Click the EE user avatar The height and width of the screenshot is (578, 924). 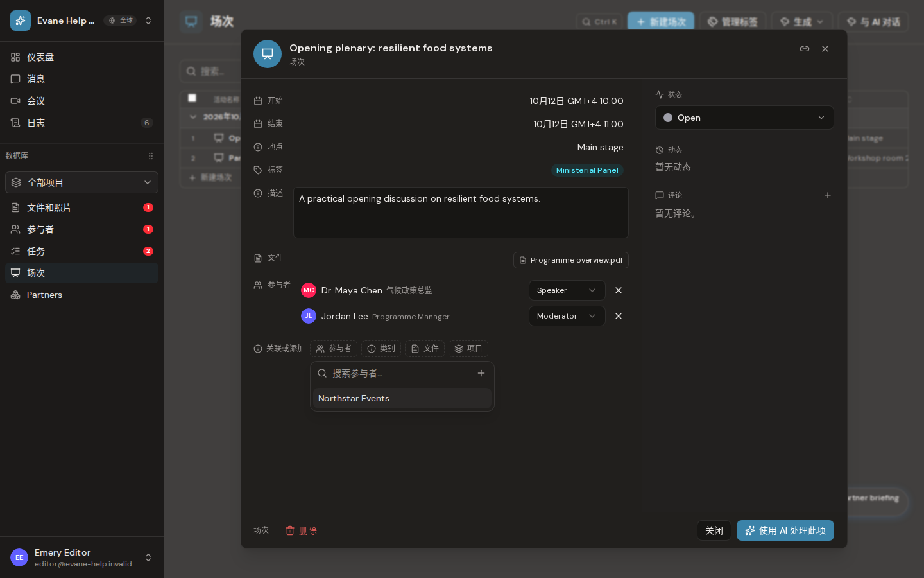click(x=19, y=557)
